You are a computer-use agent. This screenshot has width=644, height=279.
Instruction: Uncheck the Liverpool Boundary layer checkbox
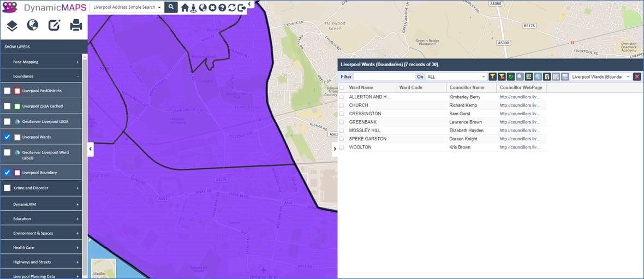point(8,173)
